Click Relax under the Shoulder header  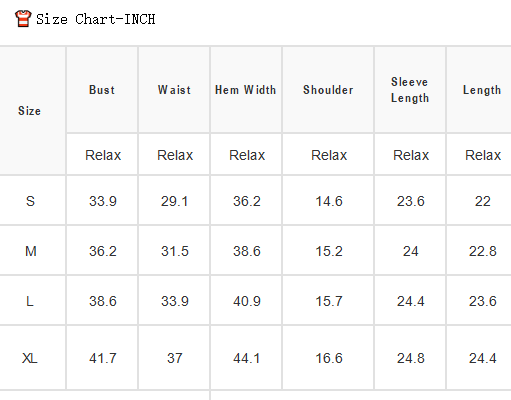[329, 155]
